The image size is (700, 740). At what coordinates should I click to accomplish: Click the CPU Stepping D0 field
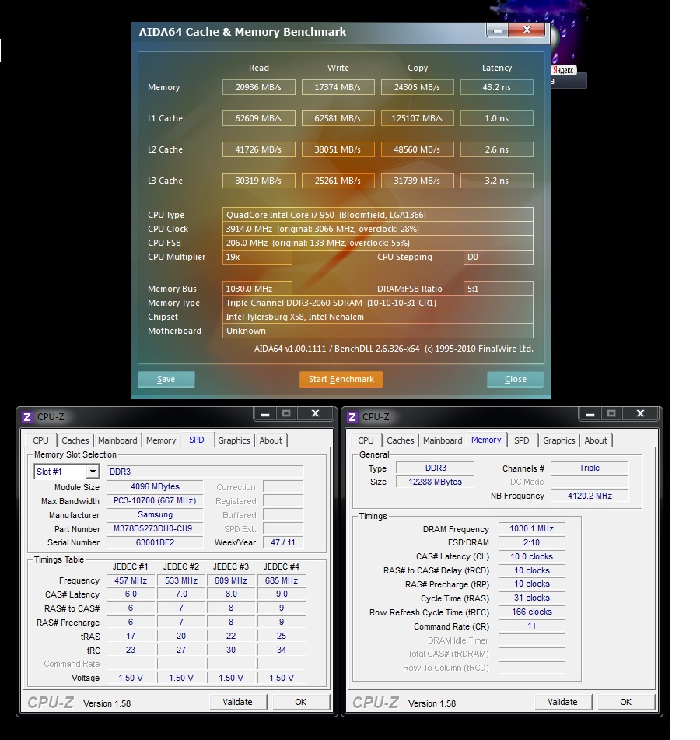tap(499, 258)
